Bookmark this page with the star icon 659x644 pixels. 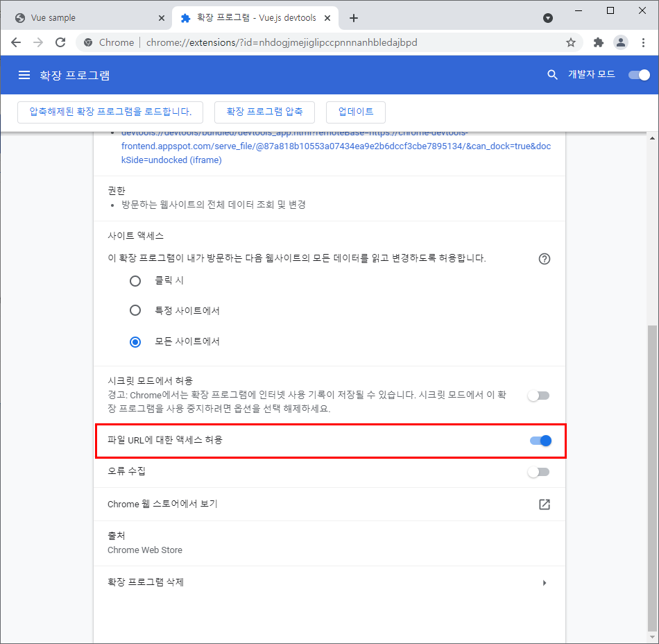coord(570,42)
